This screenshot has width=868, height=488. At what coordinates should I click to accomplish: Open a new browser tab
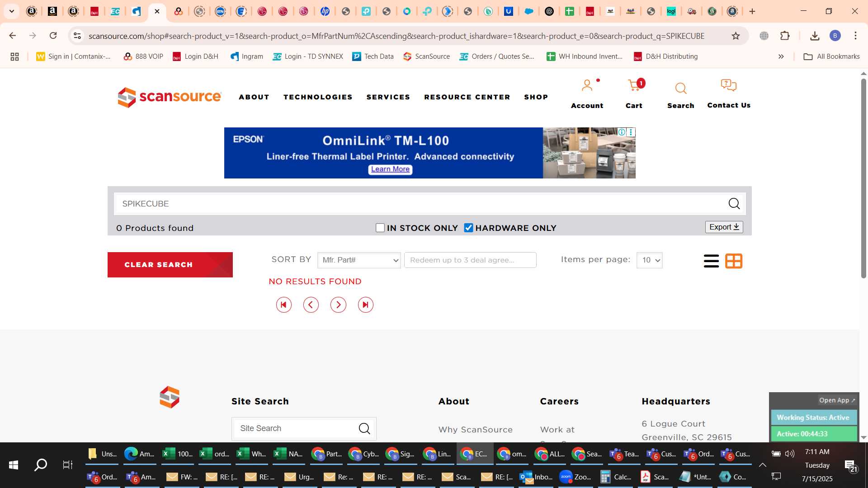[752, 11]
